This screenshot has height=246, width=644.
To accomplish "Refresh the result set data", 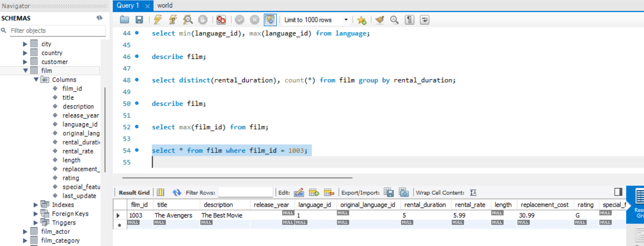I will [x=177, y=192].
